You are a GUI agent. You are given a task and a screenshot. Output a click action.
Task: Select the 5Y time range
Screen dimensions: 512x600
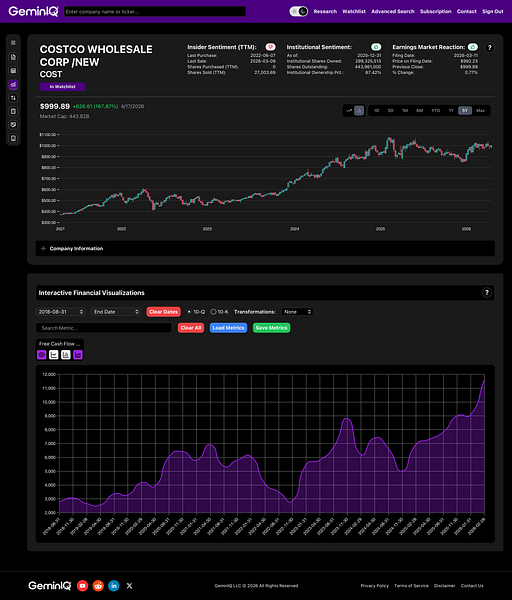(x=465, y=111)
